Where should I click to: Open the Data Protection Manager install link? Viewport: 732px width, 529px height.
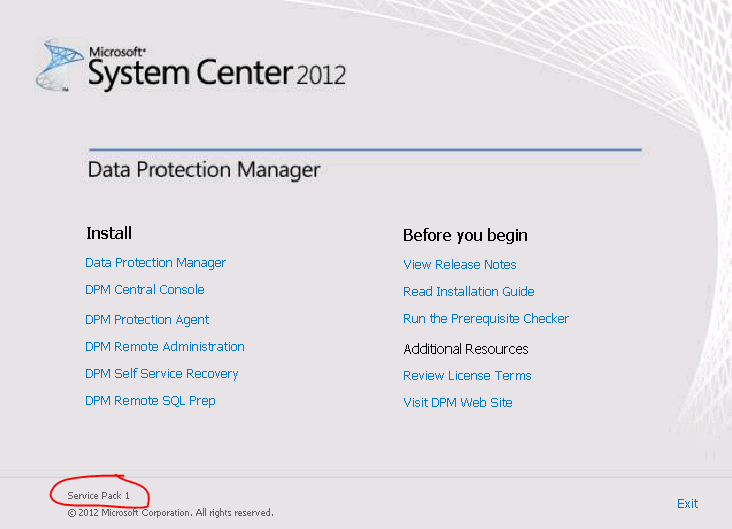pyautogui.click(x=155, y=263)
